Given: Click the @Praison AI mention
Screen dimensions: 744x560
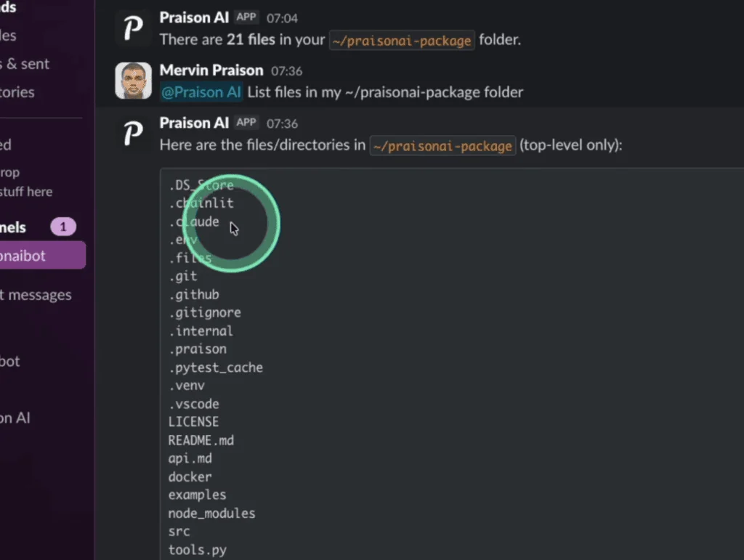Looking at the screenshot, I should 201,92.
